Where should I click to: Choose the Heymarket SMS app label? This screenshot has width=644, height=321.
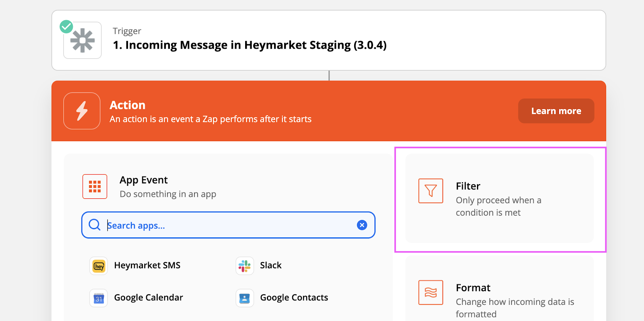click(x=147, y=265)
